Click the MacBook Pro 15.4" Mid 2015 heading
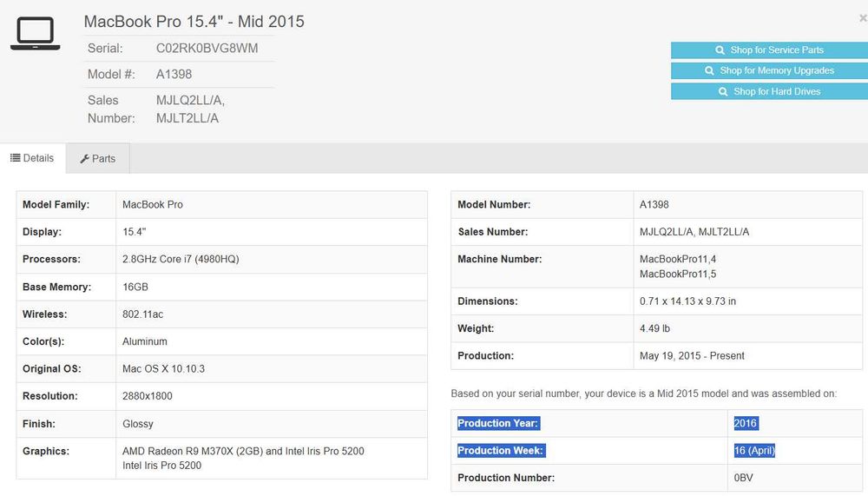The image size is (868, 496). tap(194, 21)
